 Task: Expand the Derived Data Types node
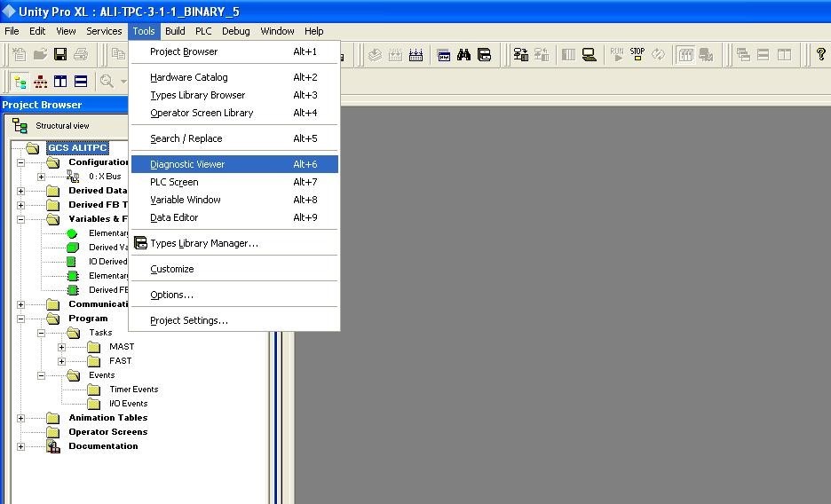click(x=20, y=191)
